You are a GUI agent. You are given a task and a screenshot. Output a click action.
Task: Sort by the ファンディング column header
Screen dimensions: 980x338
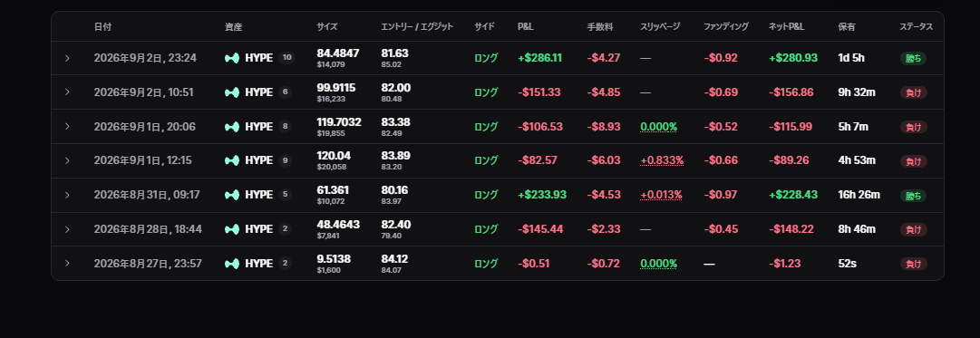pyautogui.click(x=725, y=27)
